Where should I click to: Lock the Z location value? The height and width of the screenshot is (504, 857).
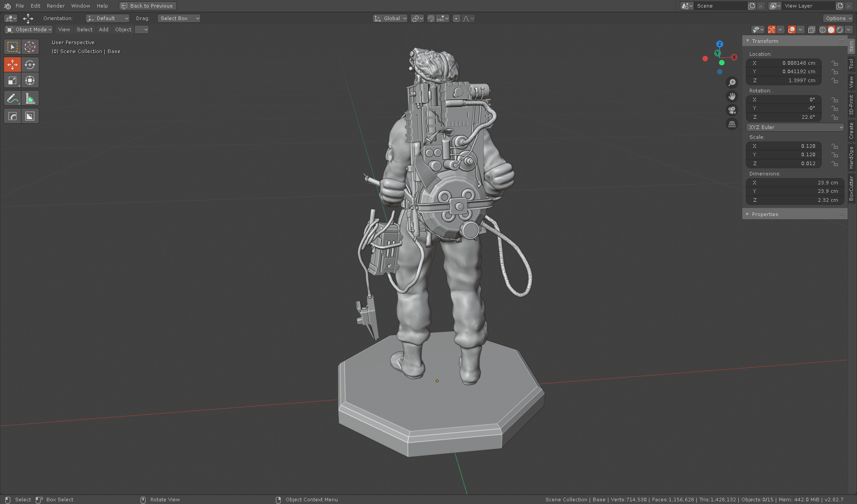point(835,81)
